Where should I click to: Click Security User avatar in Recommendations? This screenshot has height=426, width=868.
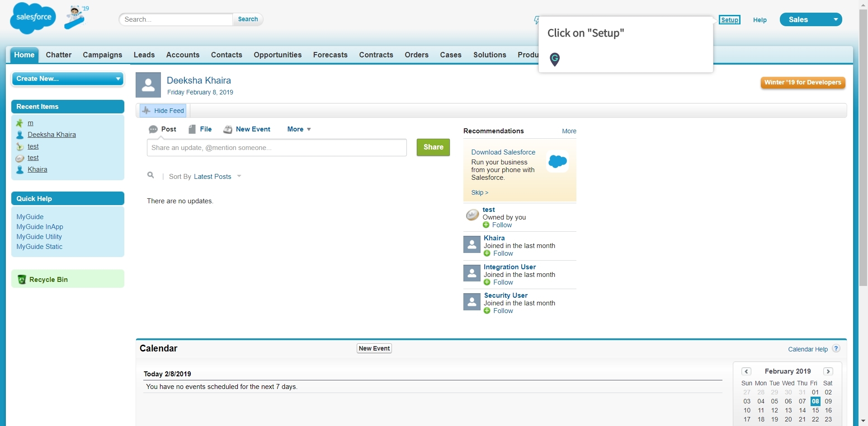tap(472, 301)
